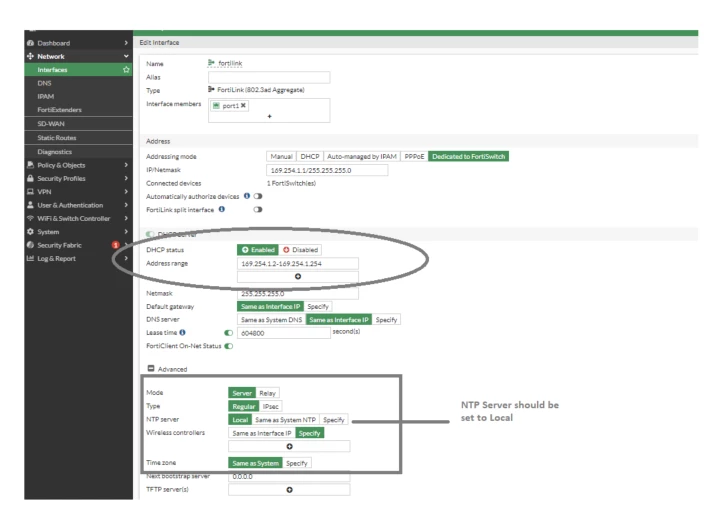Image resolution: width=717 pixels, height=505 pixels.
Task: Click info icon beside FortiLink split interface
Action: (222, 209)
